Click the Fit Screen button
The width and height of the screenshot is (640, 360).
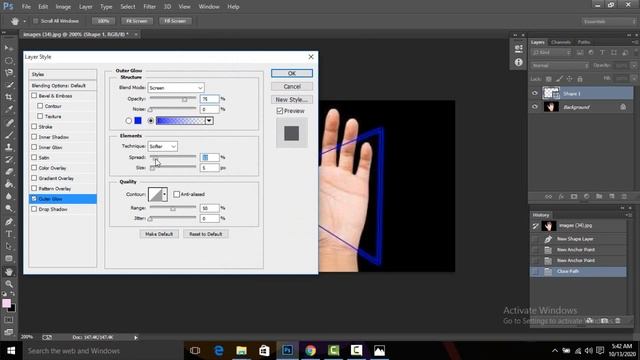coord(136,21)
